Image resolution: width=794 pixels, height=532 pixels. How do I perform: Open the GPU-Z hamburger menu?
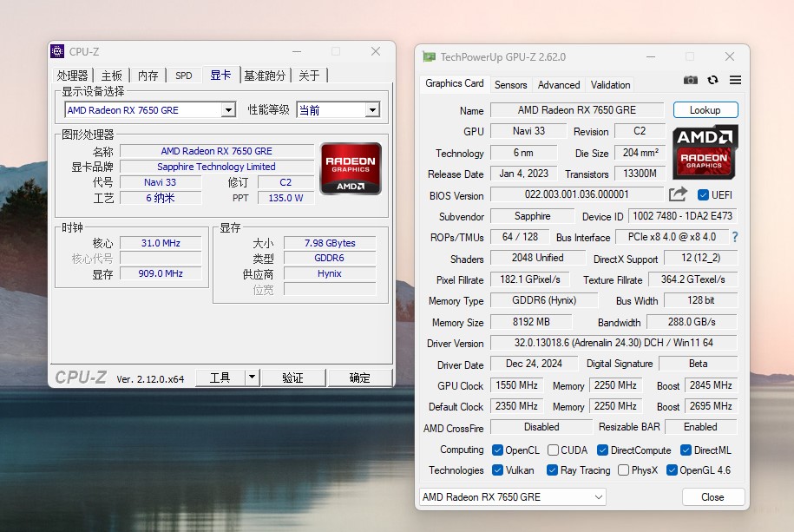[735, 80]
